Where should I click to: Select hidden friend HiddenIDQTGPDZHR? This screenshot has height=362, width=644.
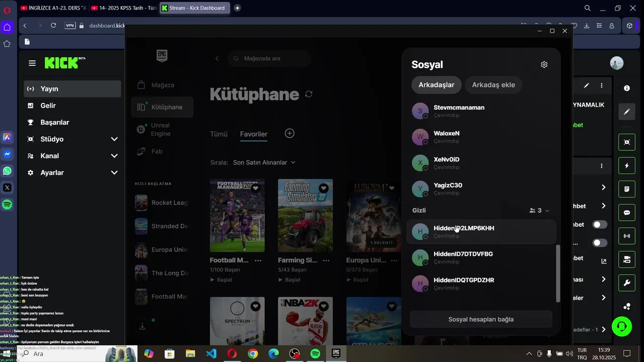pyautogui.click(x=481, y=284)
